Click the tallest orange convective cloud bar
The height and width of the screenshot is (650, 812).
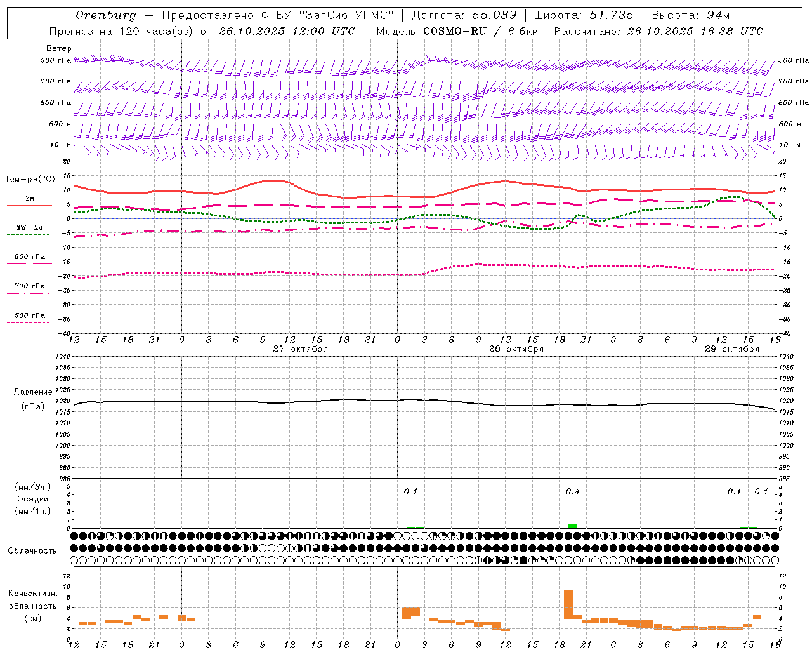coord(568,604)
